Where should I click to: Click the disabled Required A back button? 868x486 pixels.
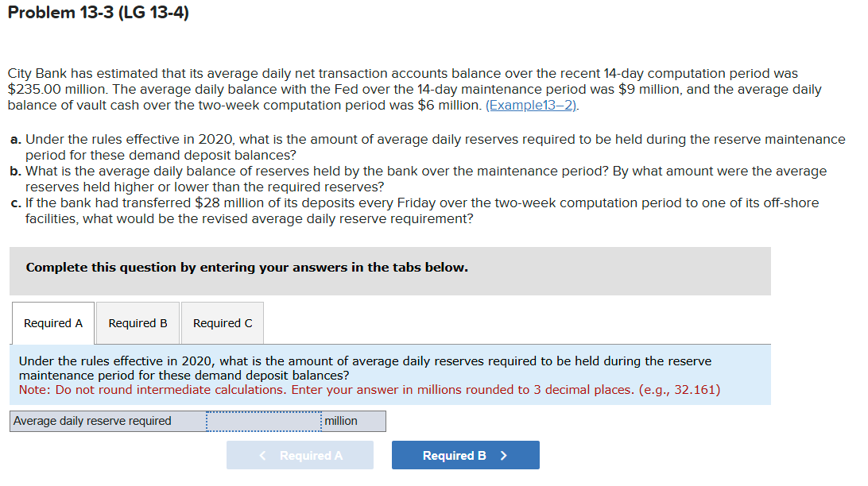(x=300, y=454)
